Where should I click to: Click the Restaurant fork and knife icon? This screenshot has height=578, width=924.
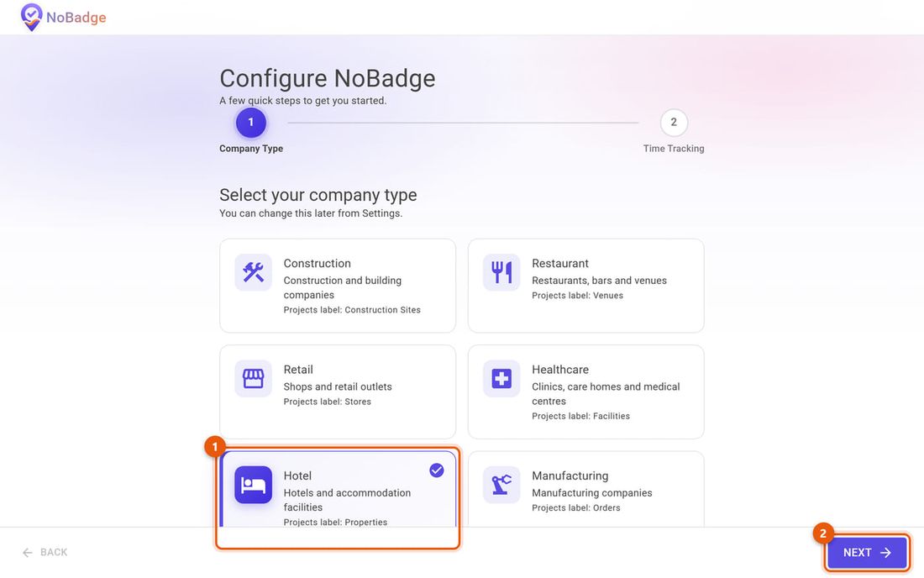tap(501, 272)
